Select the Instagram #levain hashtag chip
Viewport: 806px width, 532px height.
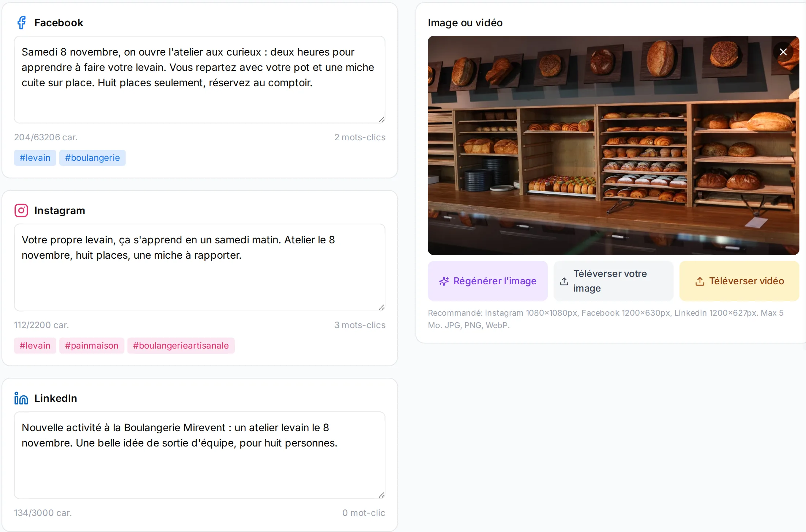click(x=35, y=346)
